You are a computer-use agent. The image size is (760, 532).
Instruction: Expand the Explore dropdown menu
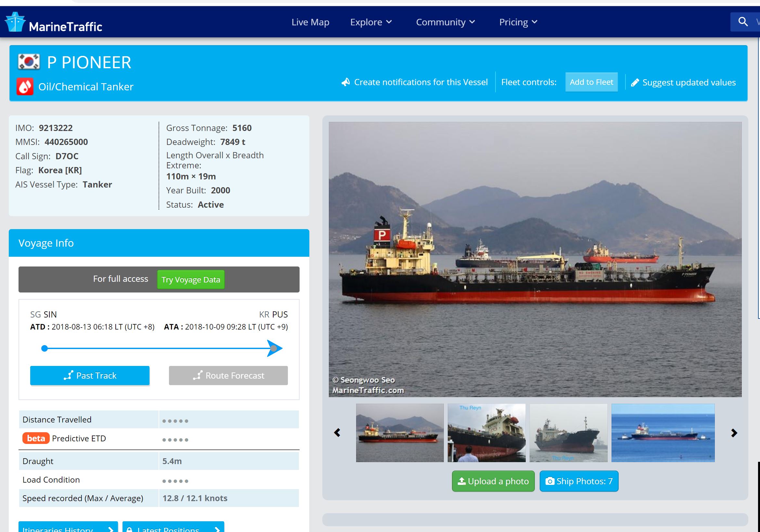click(371, 22)
